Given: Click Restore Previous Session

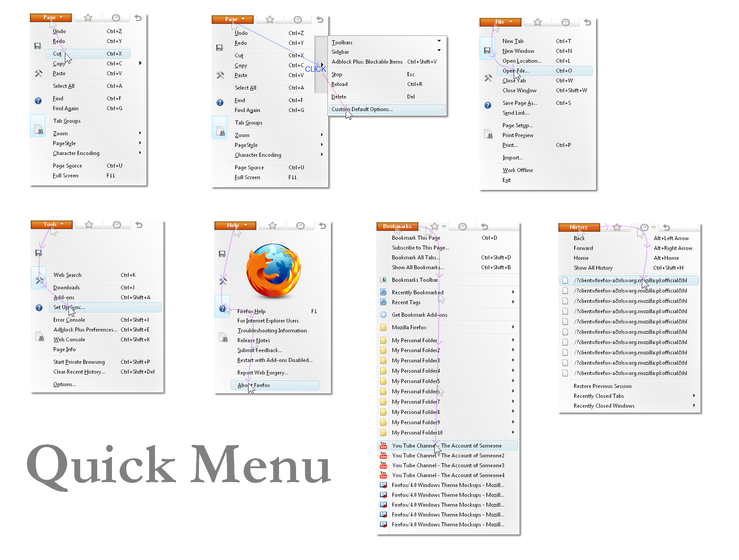Looking at the screenshot, I should point(602,386).
